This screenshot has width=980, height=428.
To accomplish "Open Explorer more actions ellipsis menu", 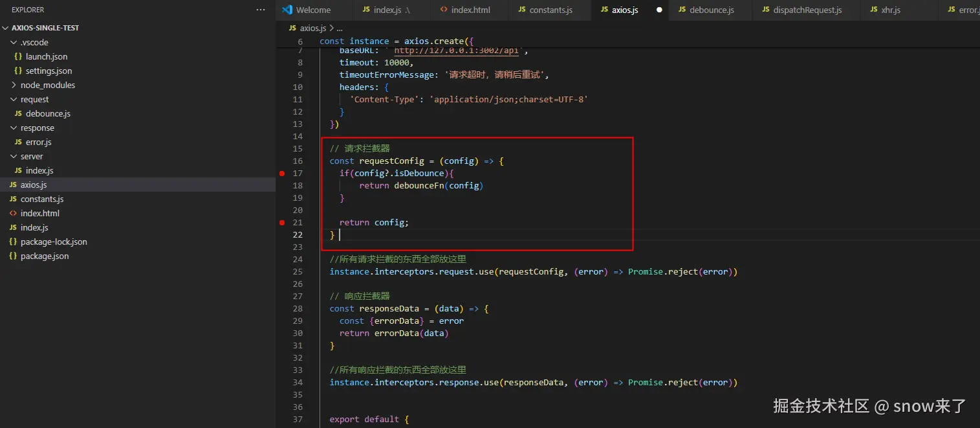I will coord(261,10).
